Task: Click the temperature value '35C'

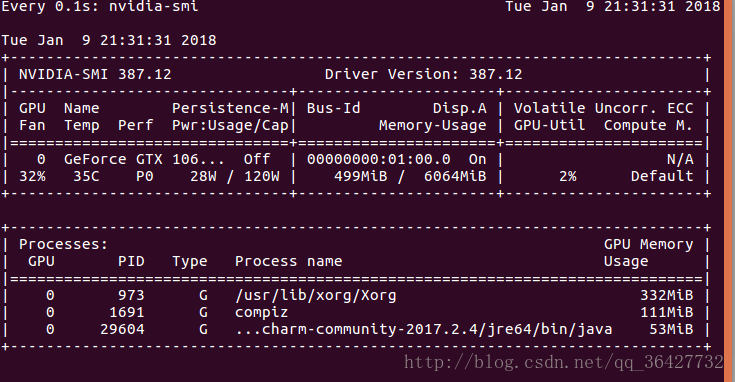Action: [x=86, y=176]
